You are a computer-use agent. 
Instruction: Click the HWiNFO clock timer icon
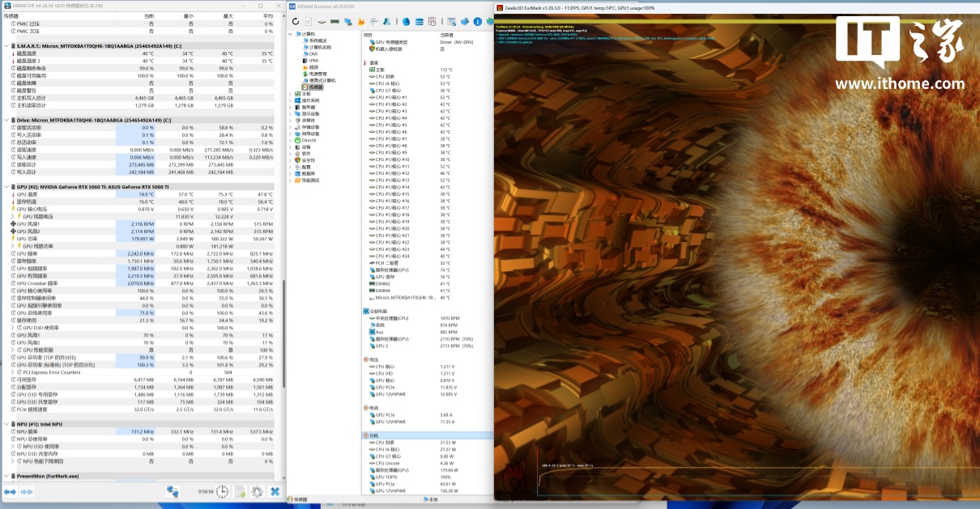pos(222,492)
